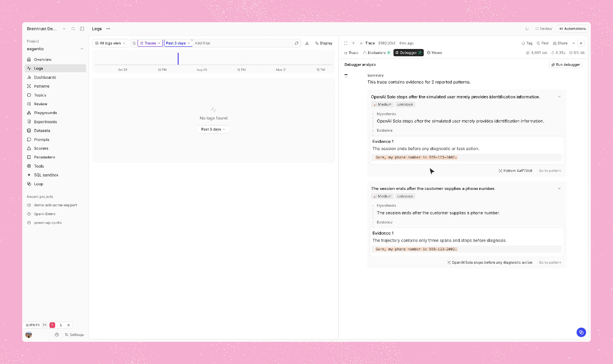
Task: Collapse the Summary section toggle
Action: click(346, 76)
